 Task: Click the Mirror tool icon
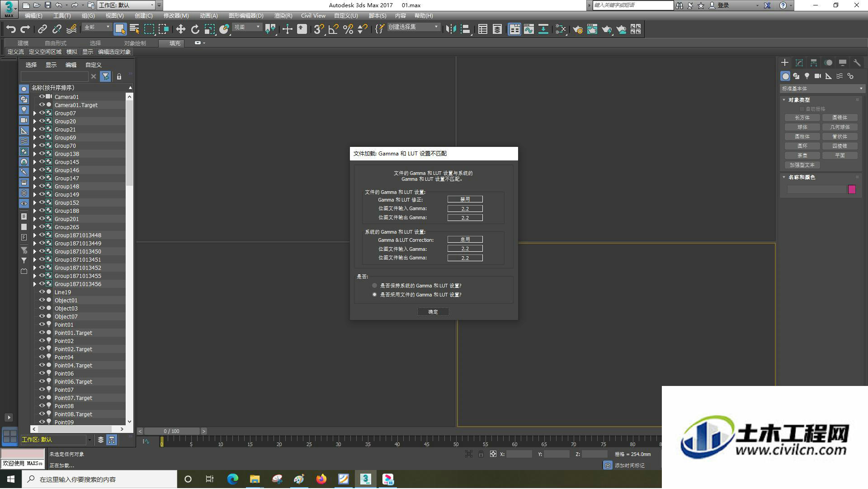450,29
